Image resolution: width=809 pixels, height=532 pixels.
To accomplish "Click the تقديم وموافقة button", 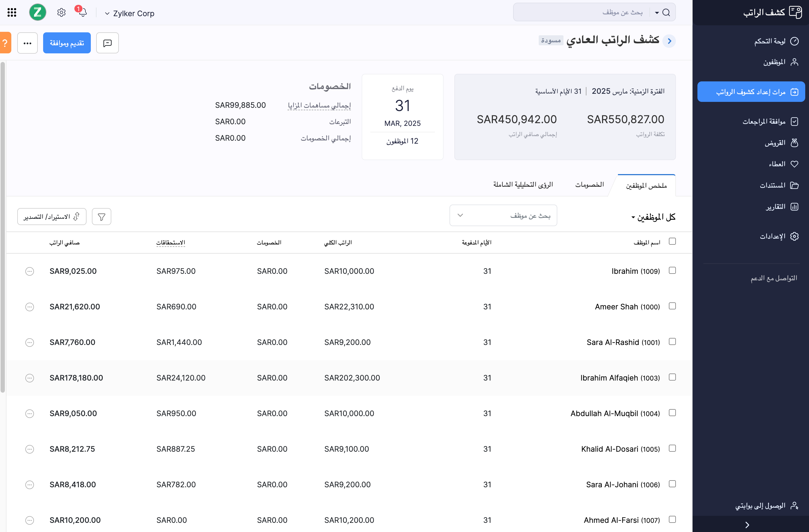I will coord(67,43).
